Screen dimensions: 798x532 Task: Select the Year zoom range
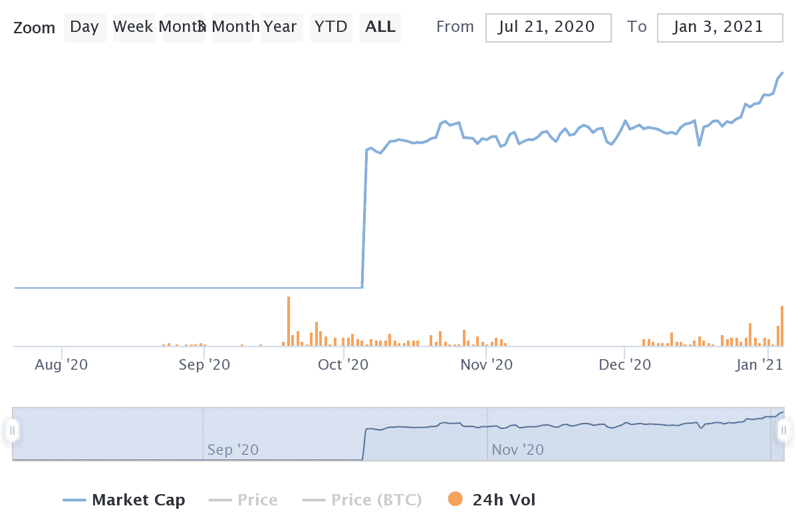280,27
